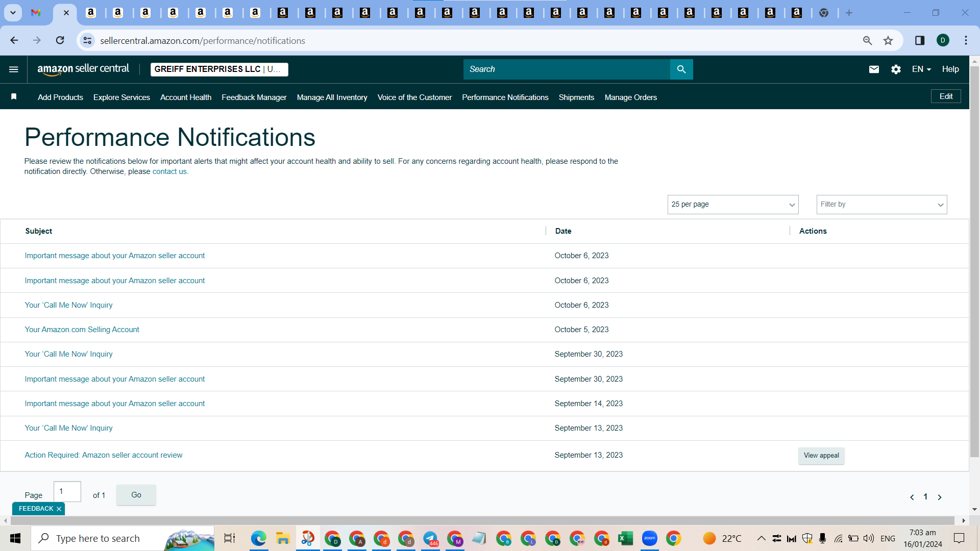Switch to the Gmail tab
Image resolution: width=980 pixels, height=551 pixels.
coord(36,13)
